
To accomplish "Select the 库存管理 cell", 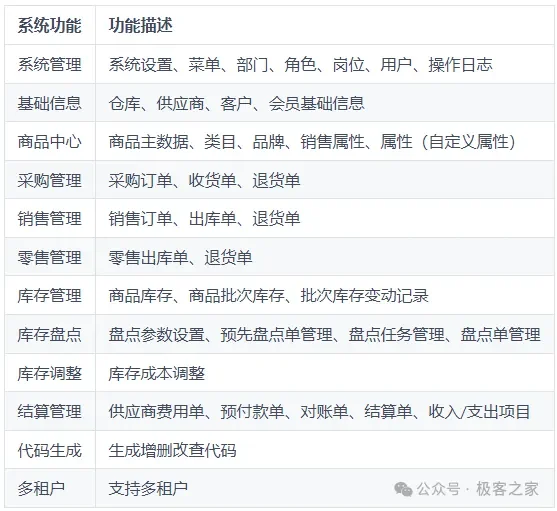I will click(50, 295).
